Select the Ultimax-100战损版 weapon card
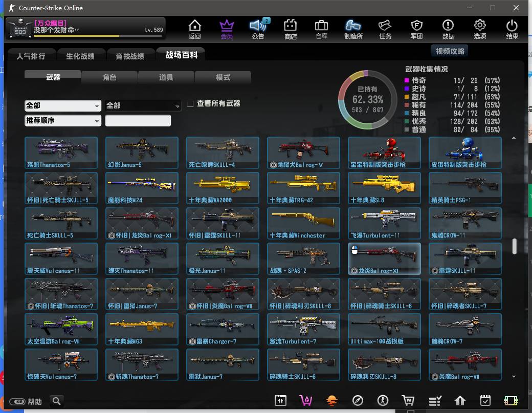Viewport: 532px width, 413px height. (x=384, y=329)
